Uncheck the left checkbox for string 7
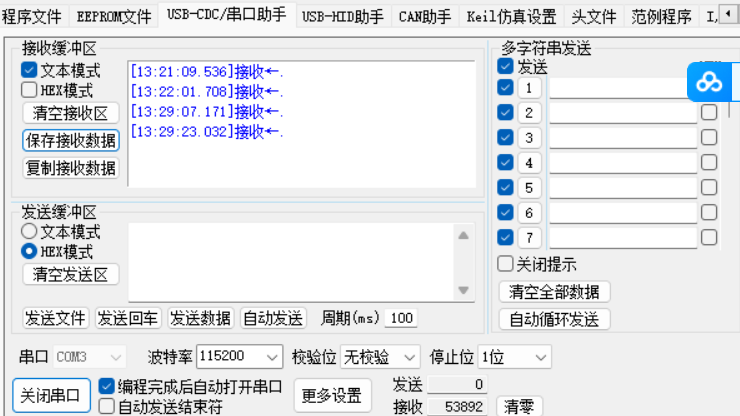 coord(505,237)
